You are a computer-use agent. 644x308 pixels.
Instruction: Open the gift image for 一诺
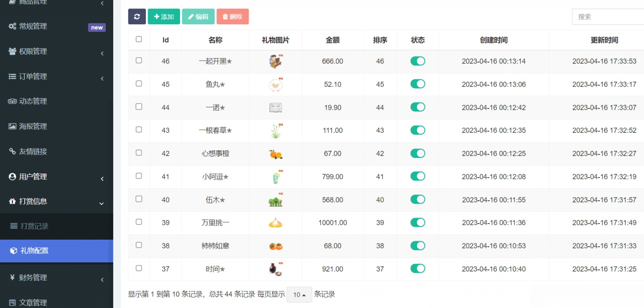coord(275,108)
